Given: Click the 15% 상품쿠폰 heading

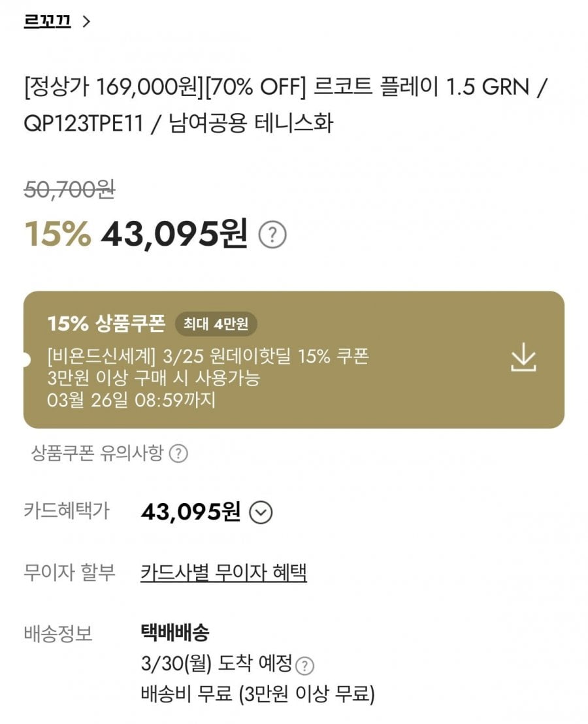Looking at the screenshot, I should point(106,323).
